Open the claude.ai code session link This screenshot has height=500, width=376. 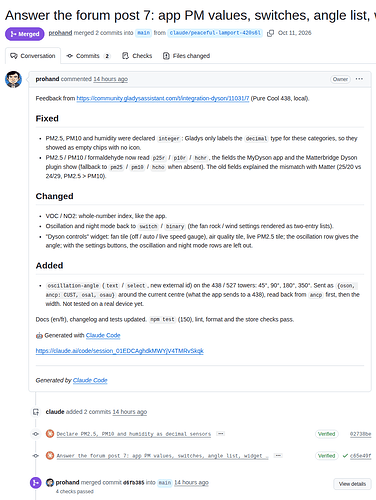119,351
